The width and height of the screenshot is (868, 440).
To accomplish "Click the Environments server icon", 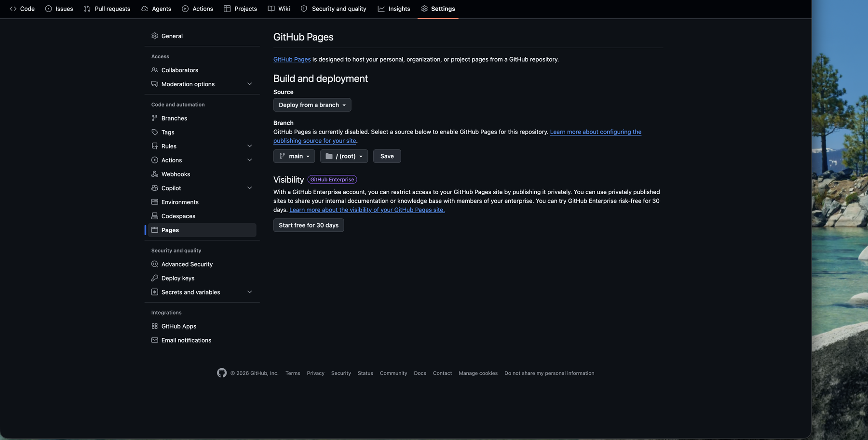I will [155, 202].
